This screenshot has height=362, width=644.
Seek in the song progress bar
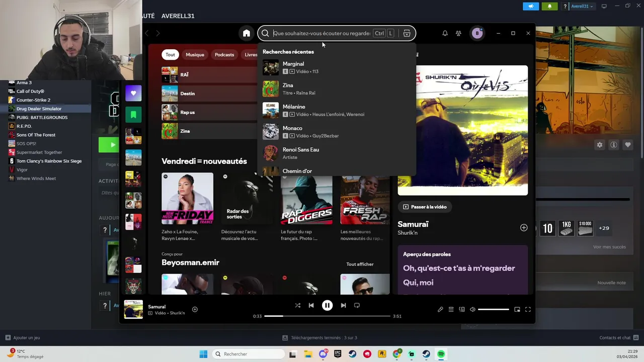click(327, 316)
